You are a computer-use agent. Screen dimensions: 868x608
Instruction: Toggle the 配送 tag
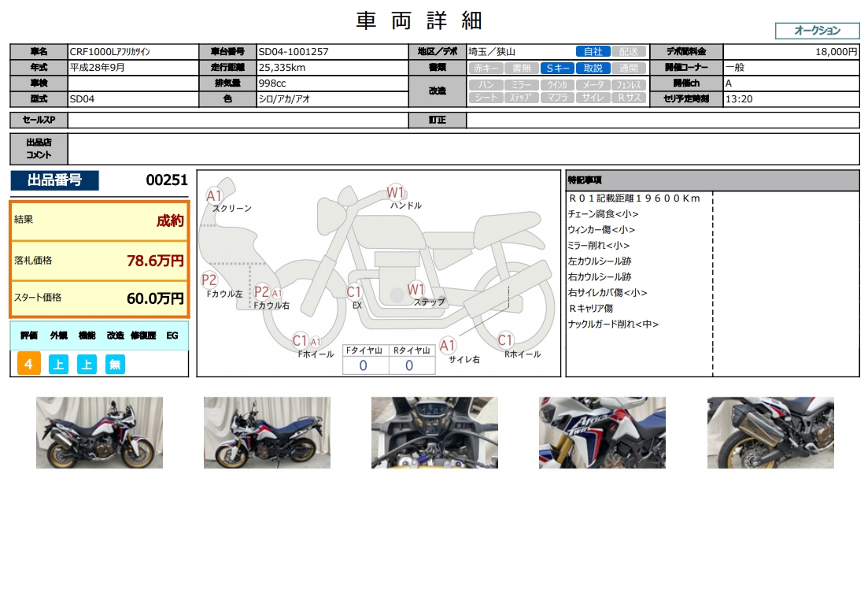pyautogui.click(x=628, y=51)
